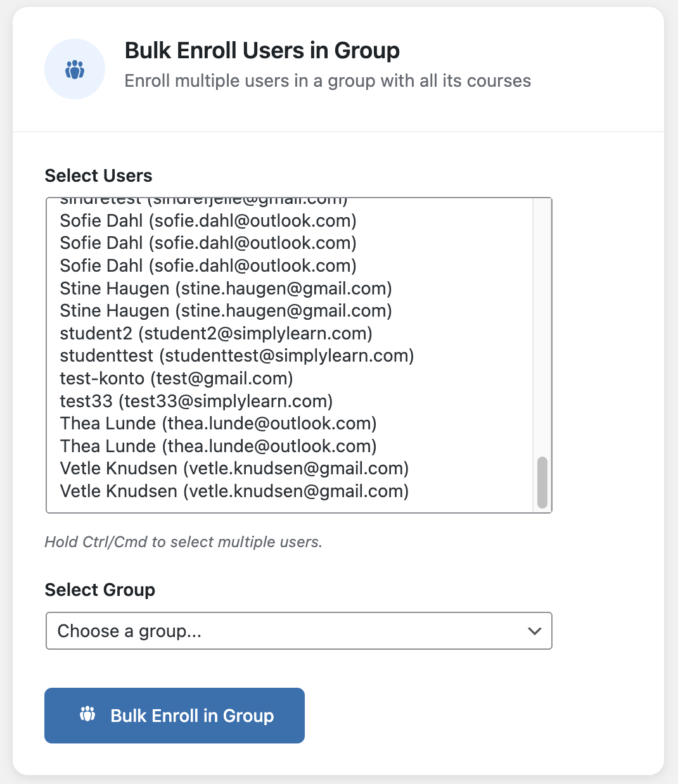
Task: Select Sofie Dahl from the user list
Action: [208, 220]
